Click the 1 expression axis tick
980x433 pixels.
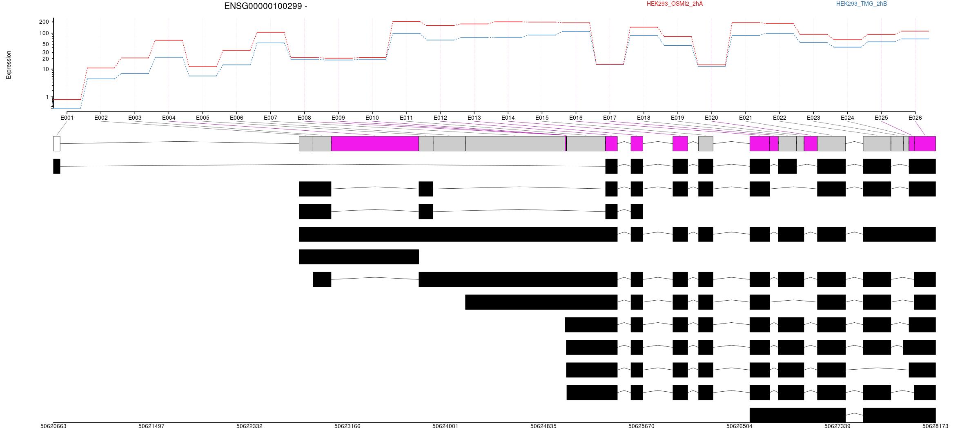[x=47, y=97]
